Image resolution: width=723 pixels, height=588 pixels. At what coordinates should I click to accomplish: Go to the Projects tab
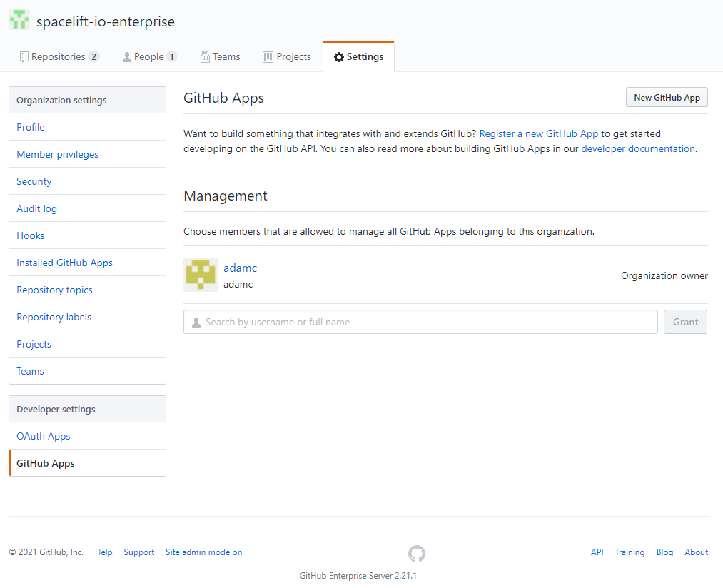pos(287,57)
